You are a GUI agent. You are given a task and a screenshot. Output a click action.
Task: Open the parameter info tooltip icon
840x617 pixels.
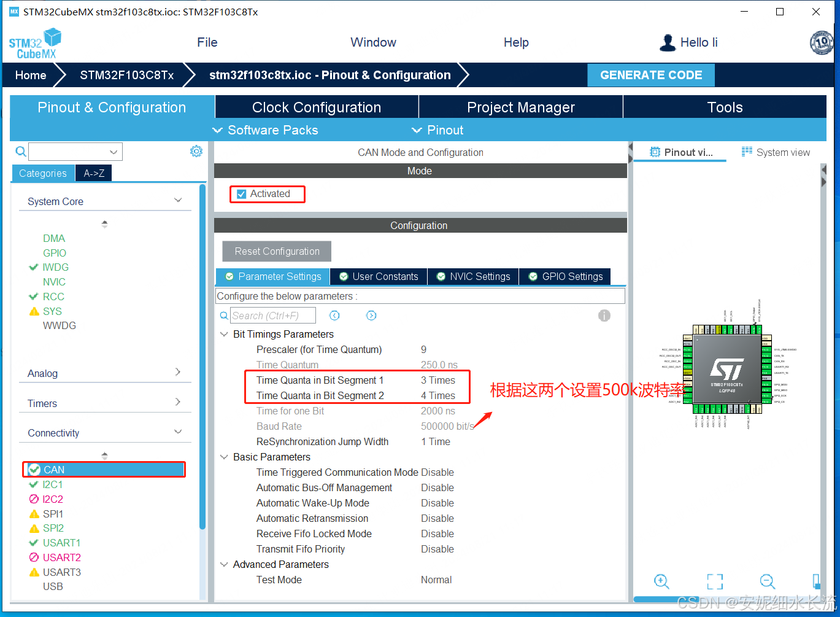604,315
